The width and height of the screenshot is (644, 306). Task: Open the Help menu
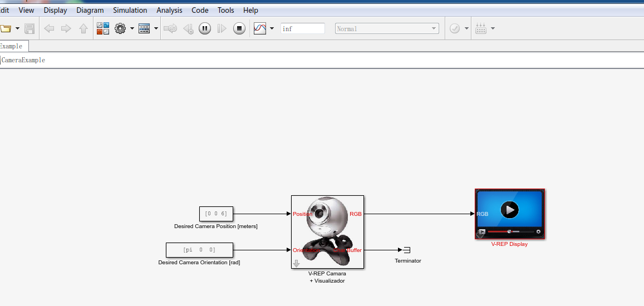pyautogui.click(x=250, y=10)
